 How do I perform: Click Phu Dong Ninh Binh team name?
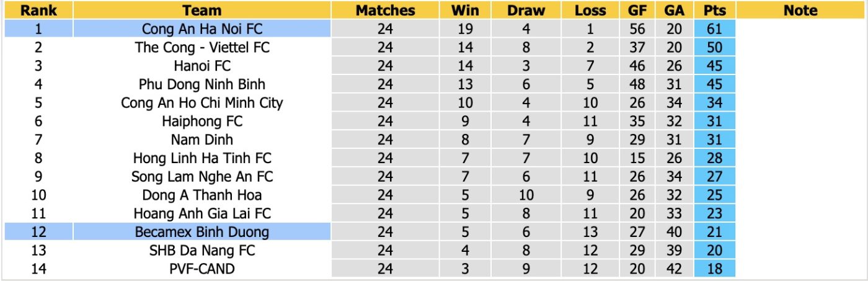(x=202, y=84)
